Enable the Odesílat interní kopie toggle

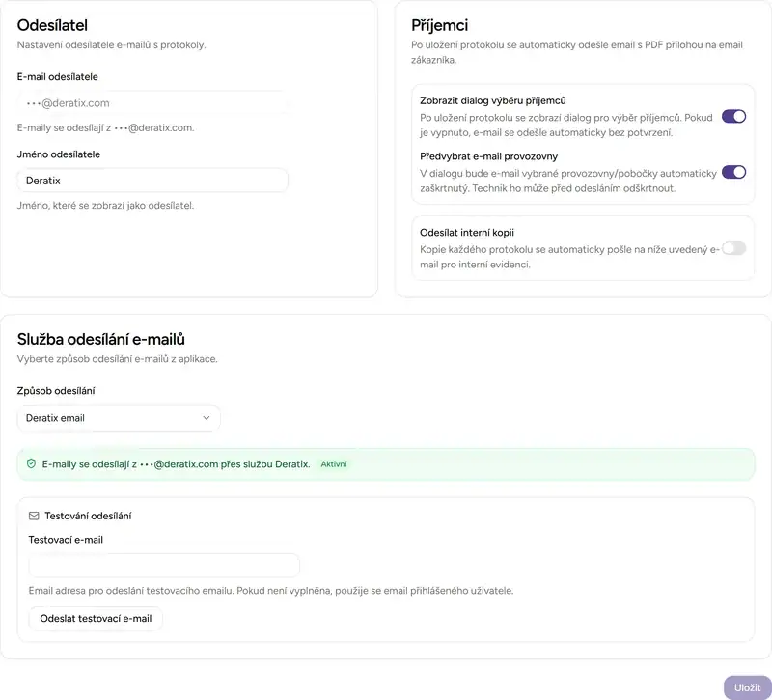(x=734, y=247)
